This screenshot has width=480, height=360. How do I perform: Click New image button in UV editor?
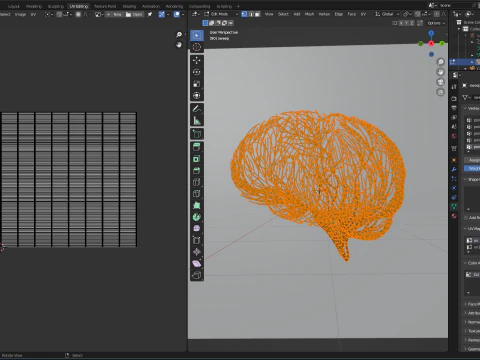coord(114,14)
